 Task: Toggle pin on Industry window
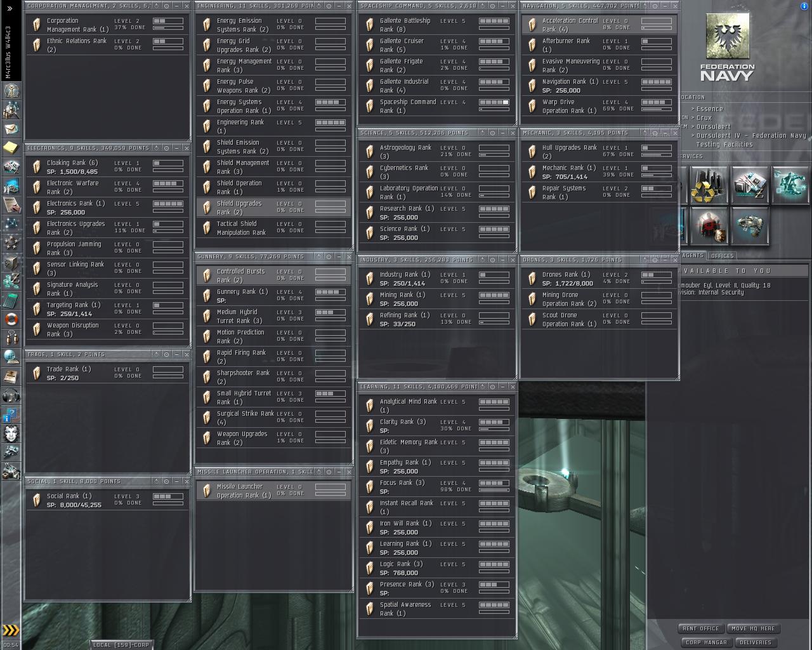coord(492,260)
